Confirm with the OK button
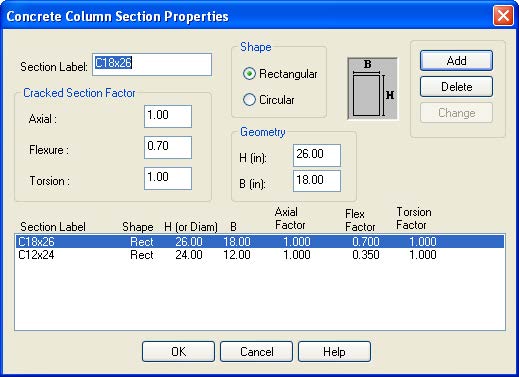The image size is (519, 377). click(178, 351)
